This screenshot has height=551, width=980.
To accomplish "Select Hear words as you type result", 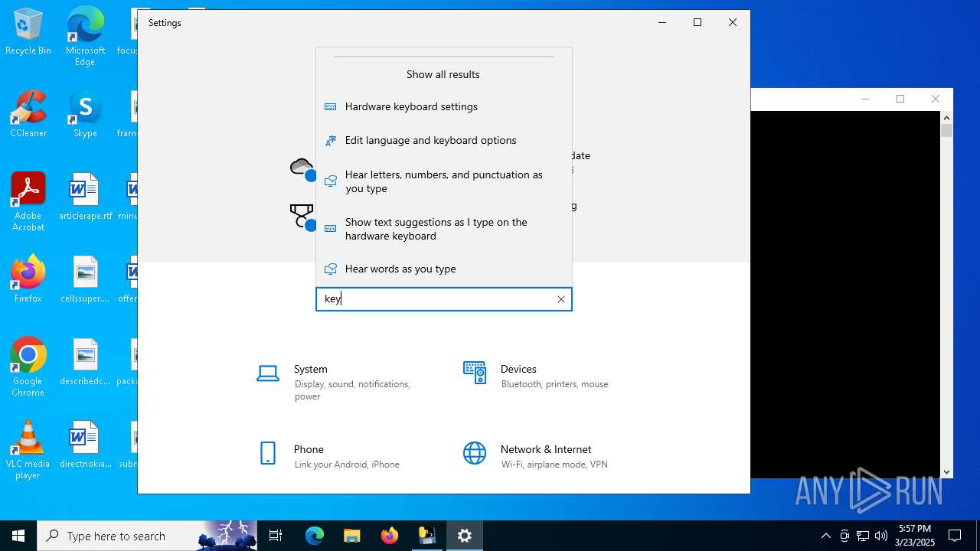I will (443, 269).
